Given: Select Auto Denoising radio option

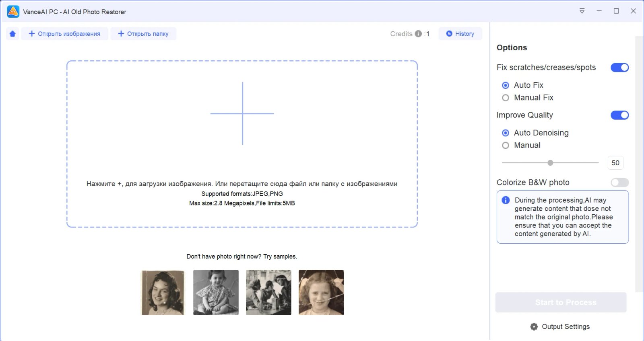Looking at the screenshot, I should [506, 133].
